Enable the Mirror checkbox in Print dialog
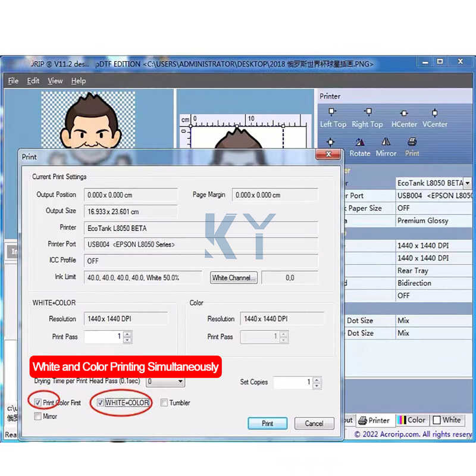 tap(38, 416)
